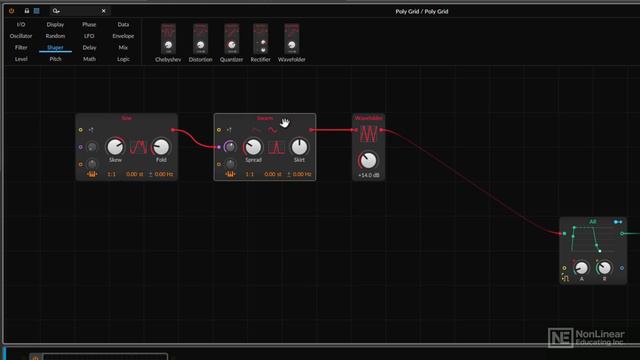Open the Oscillator module category
This screenshot has width=640, height=360.
(21, 36)
